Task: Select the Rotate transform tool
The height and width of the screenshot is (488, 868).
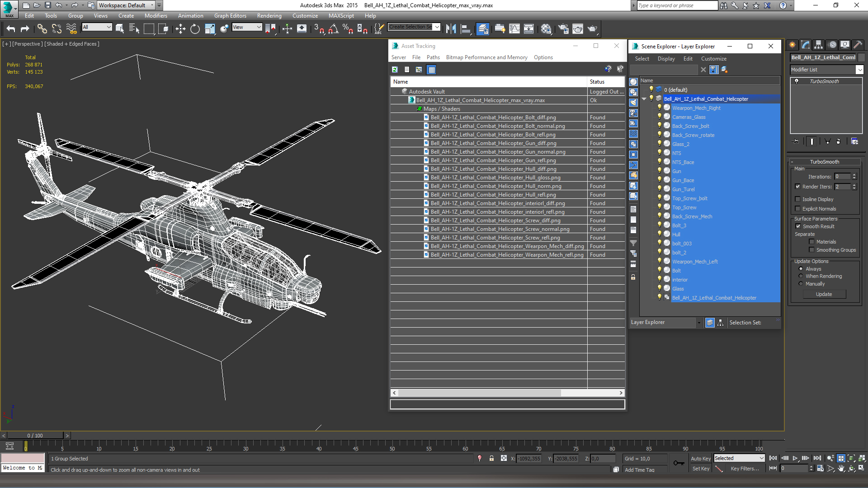Action: click(x=195, y=29)
